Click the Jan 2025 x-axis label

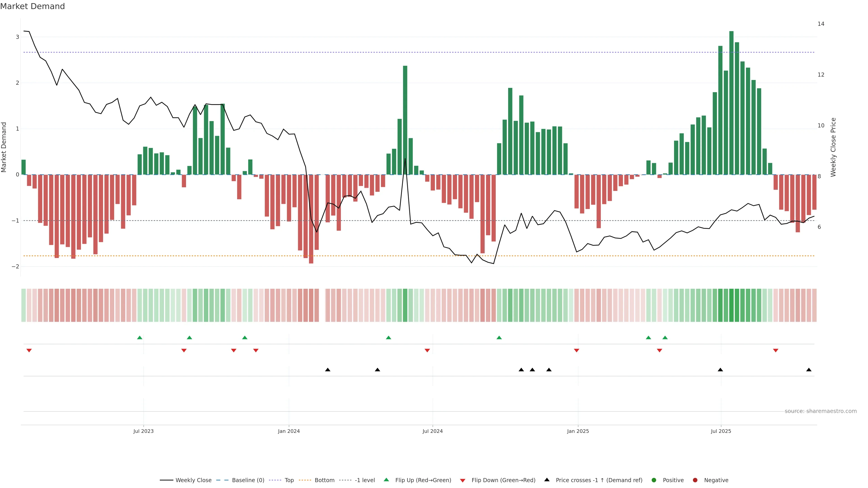[x=578, y=431]
